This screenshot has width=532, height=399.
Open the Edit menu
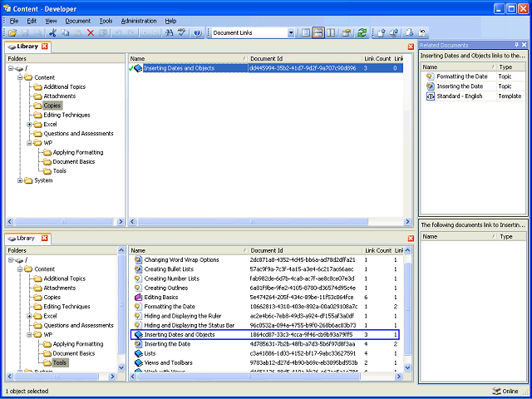click(32, 21)
